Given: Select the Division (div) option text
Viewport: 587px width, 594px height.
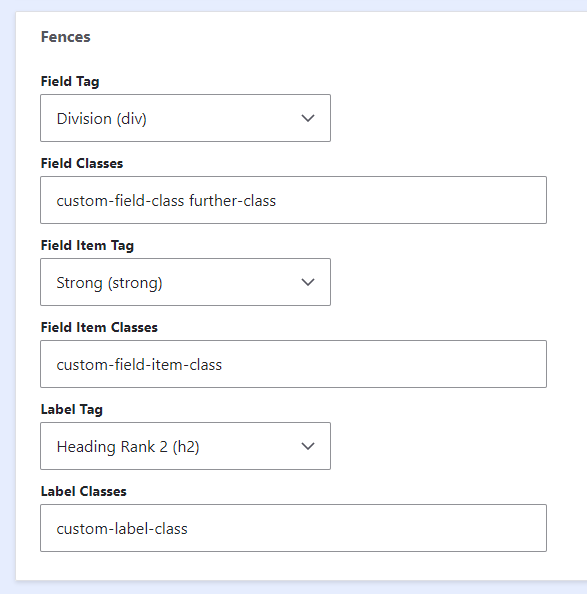Looking at the screenshot, I should point(101,119).
